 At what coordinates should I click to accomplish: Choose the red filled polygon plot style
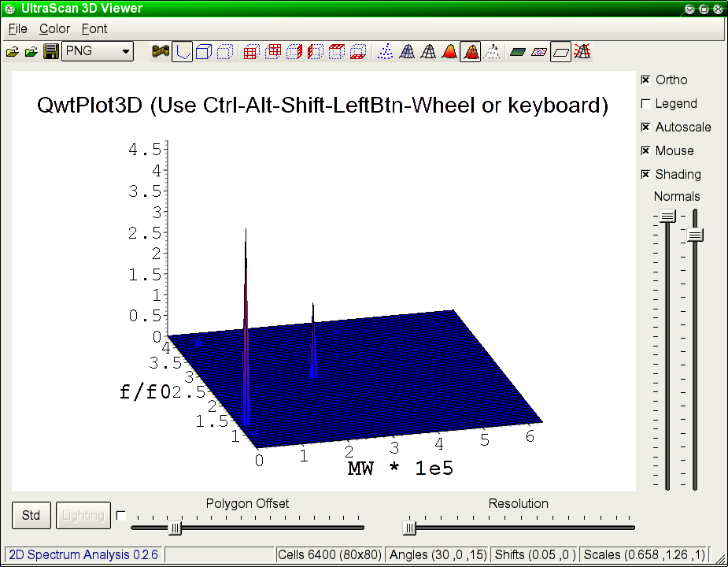pos(449,52)
